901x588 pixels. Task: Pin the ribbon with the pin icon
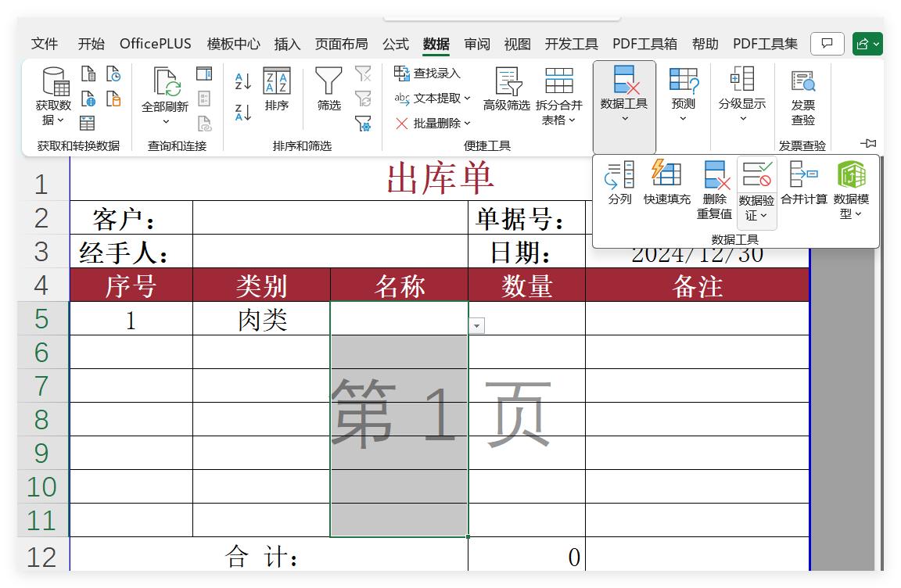[868, 143]
